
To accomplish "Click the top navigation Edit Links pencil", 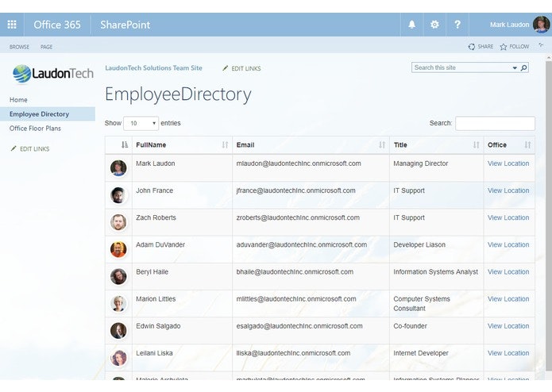I will 226,68.
